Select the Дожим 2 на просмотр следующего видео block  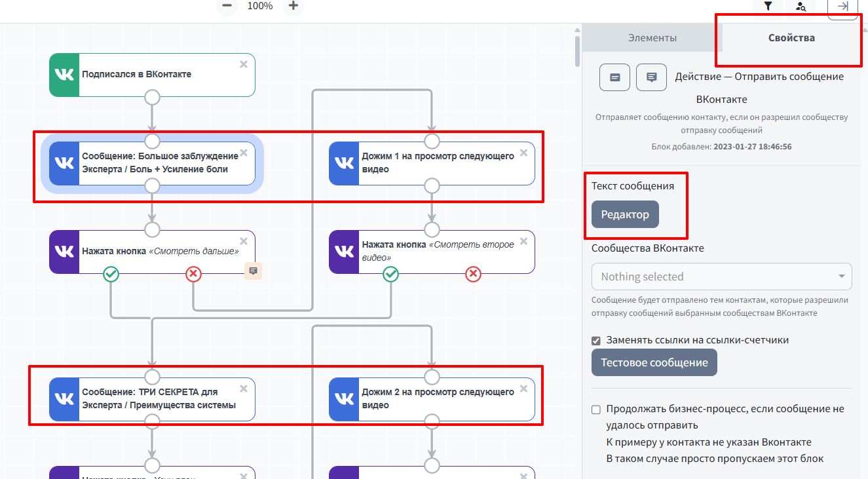coord(432,399)
